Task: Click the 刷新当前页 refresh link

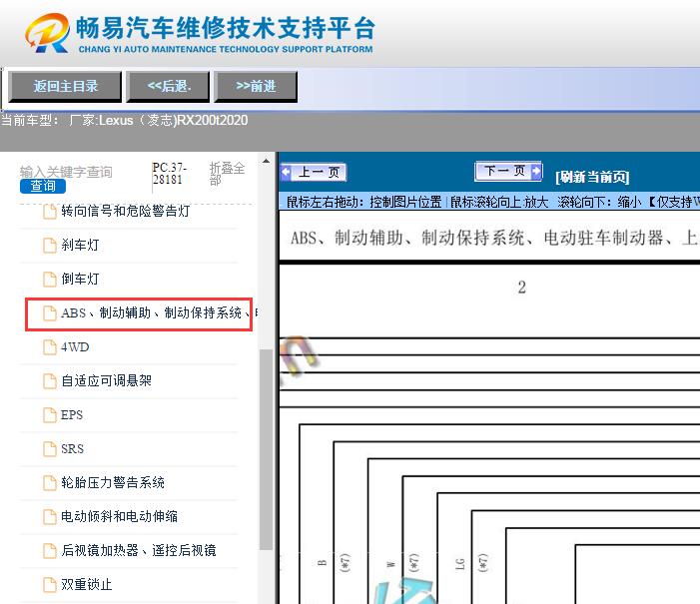Action: tap(592, 177)
